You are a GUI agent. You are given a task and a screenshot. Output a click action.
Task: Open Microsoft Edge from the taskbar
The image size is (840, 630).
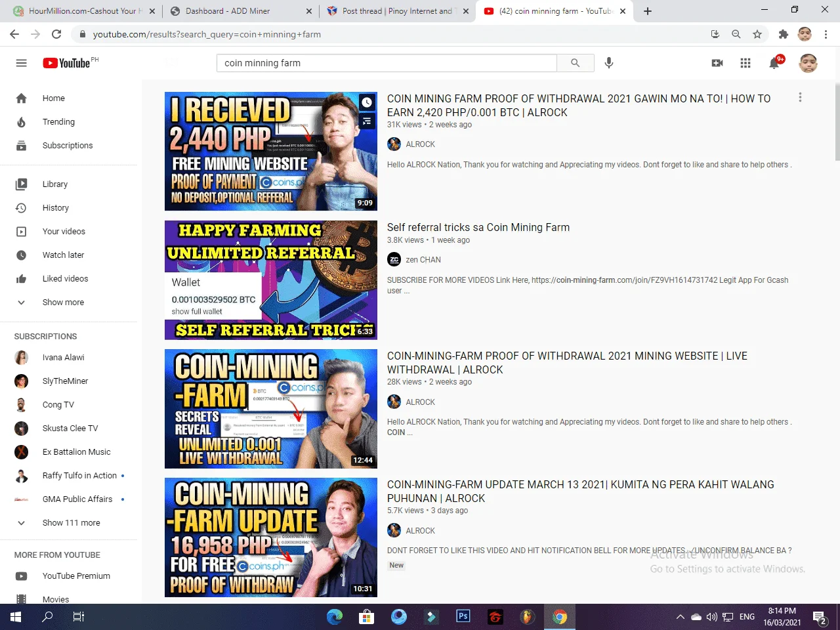tap(335, 617)
